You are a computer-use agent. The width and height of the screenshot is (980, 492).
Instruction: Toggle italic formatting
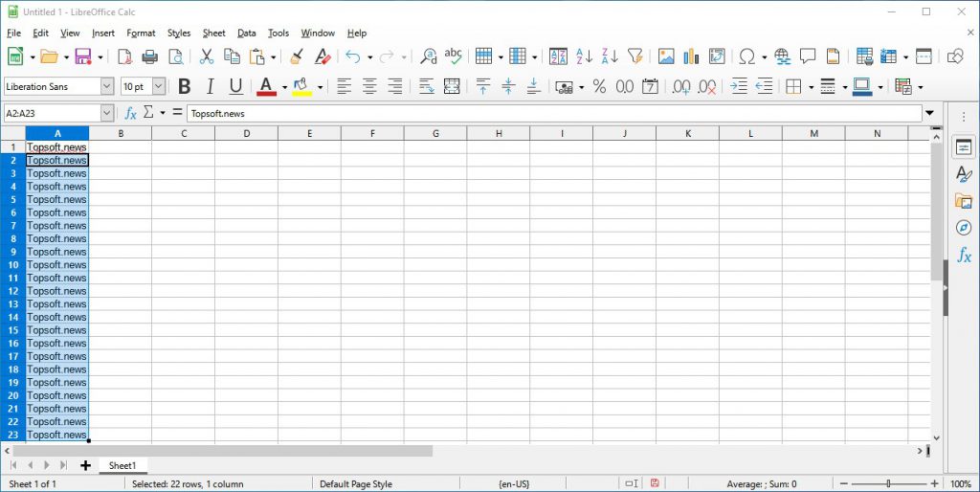210,86
